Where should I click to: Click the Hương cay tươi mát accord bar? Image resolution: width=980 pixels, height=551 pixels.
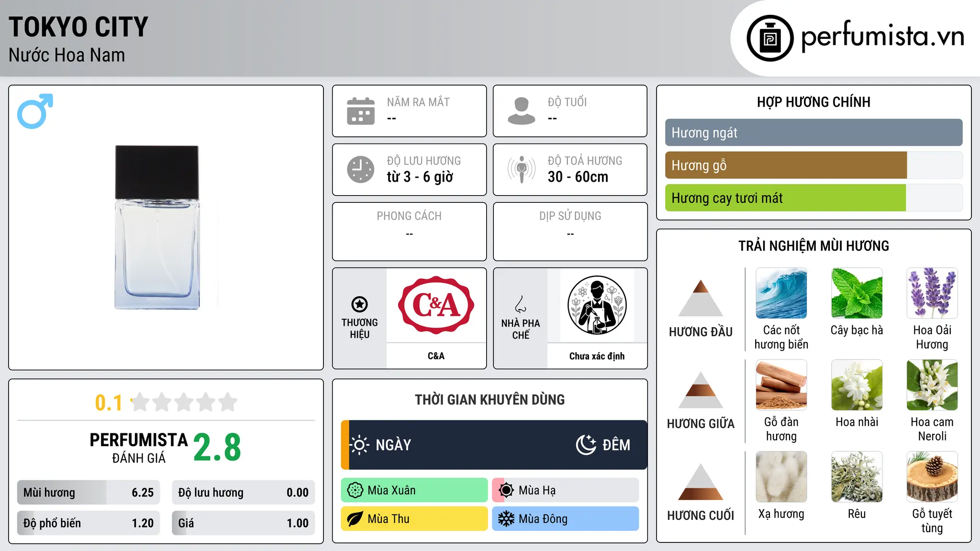(x=814, y=198)
